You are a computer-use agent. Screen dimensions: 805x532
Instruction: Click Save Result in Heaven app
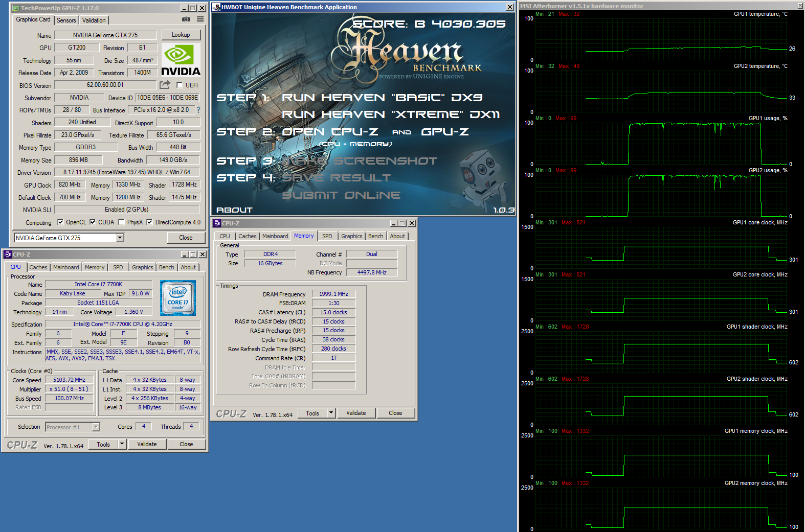click(x=336, y=178)
